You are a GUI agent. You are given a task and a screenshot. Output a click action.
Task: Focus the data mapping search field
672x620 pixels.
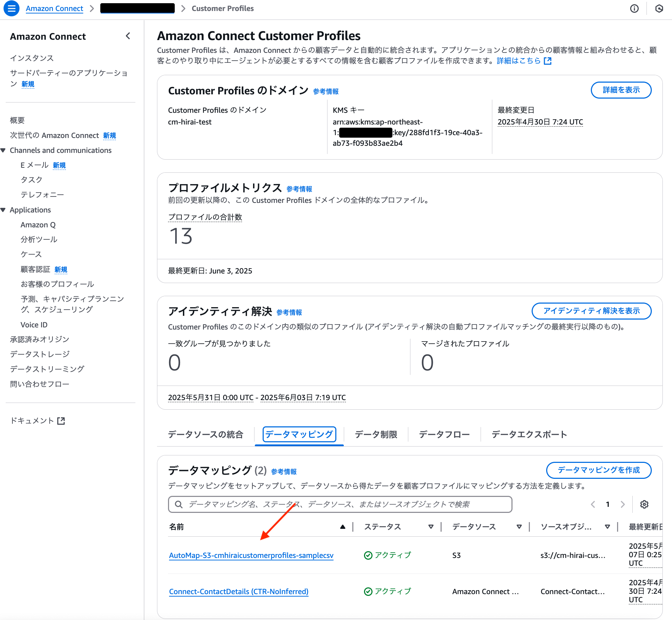click(340, 504)
